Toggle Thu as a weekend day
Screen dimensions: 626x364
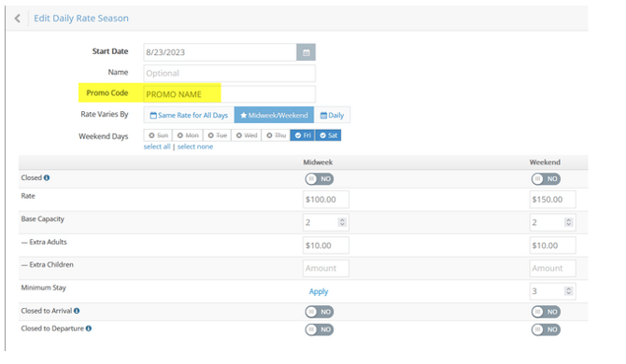coord(276,135)
